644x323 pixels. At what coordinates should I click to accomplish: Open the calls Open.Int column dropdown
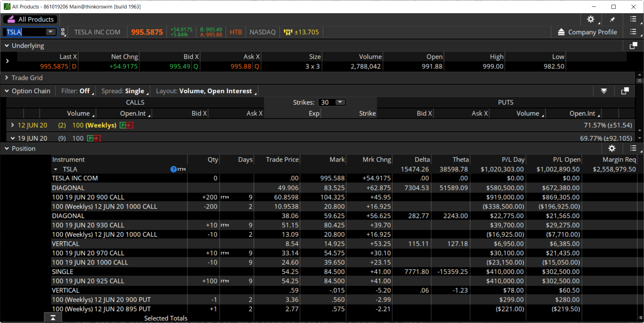[x=149, y=115]
